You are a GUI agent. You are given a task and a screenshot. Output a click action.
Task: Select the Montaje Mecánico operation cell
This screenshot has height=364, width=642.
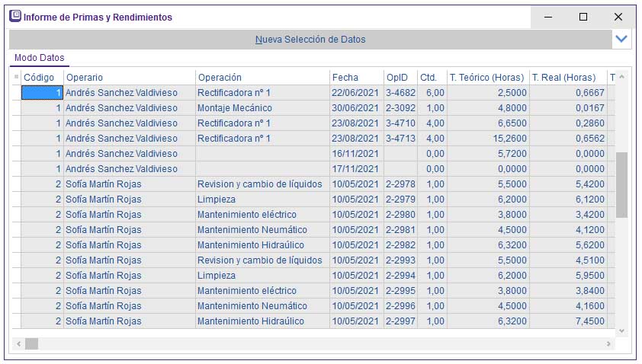coord(262,108)
